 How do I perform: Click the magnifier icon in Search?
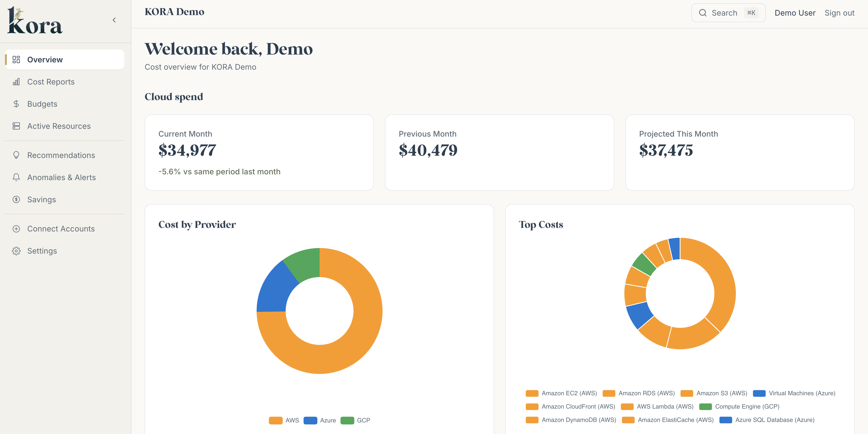click(x=702, y=13)
